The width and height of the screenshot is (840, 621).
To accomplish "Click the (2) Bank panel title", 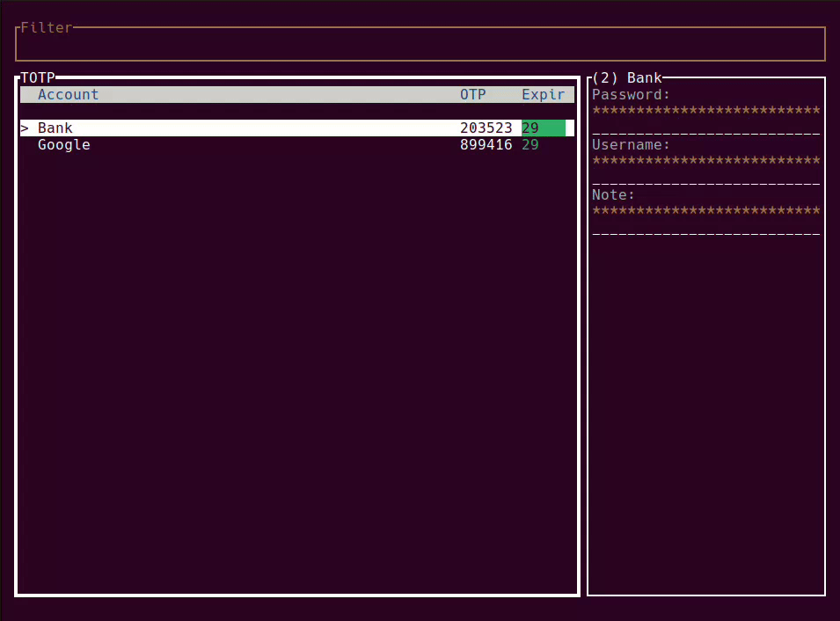I will click(627, 77).
